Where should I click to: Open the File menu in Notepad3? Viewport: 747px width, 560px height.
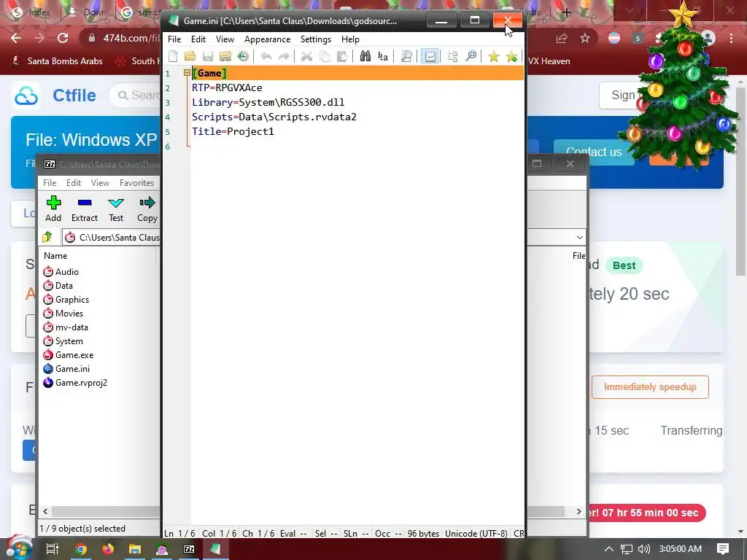pos(174,39)
